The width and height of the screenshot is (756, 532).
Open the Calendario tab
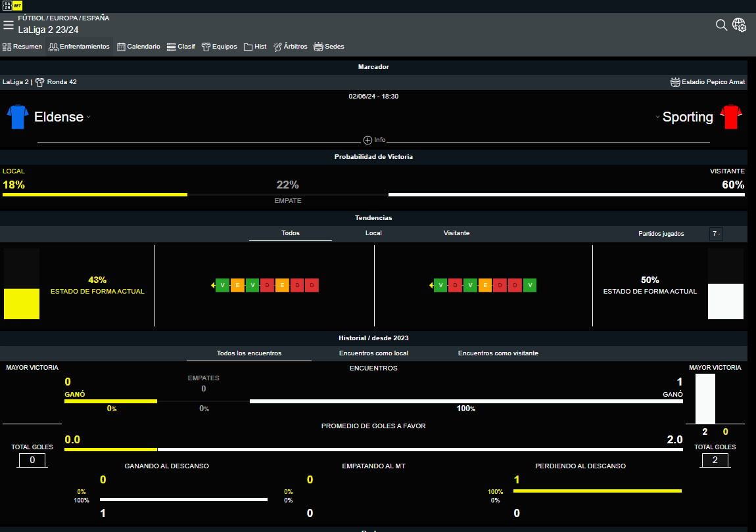(139, 47)
